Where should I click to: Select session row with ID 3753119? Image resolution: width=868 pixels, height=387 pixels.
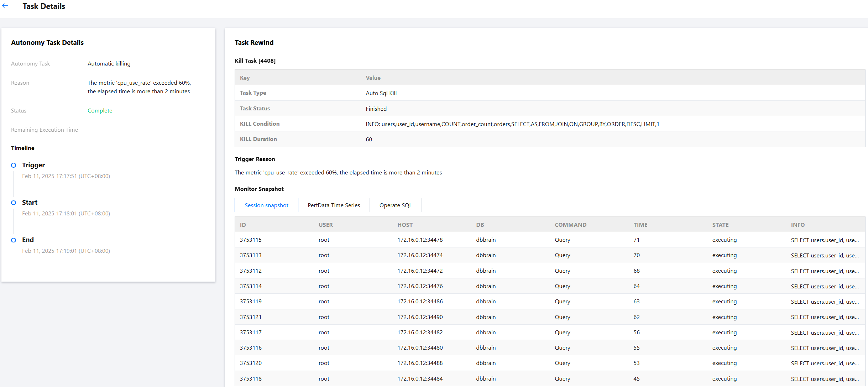(251, 302)
